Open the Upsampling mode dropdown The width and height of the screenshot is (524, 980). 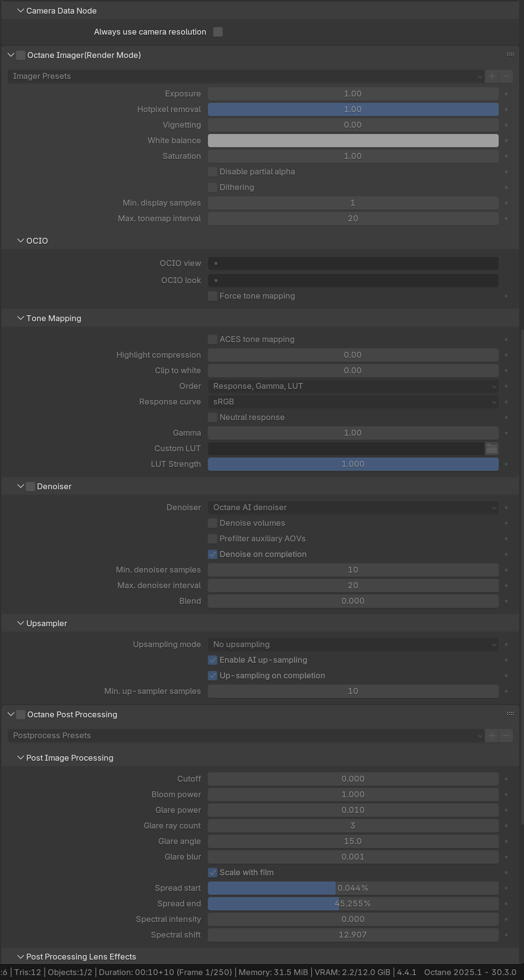[353, 644]
